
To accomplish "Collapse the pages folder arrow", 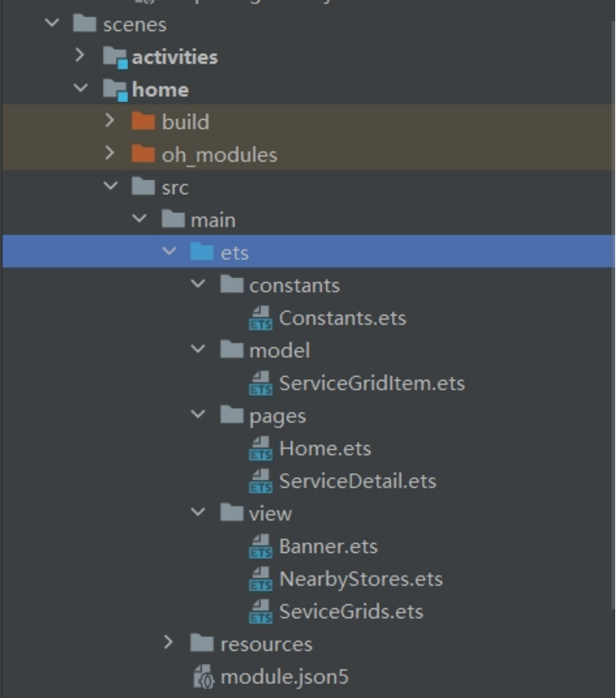I will pos(198,414).
